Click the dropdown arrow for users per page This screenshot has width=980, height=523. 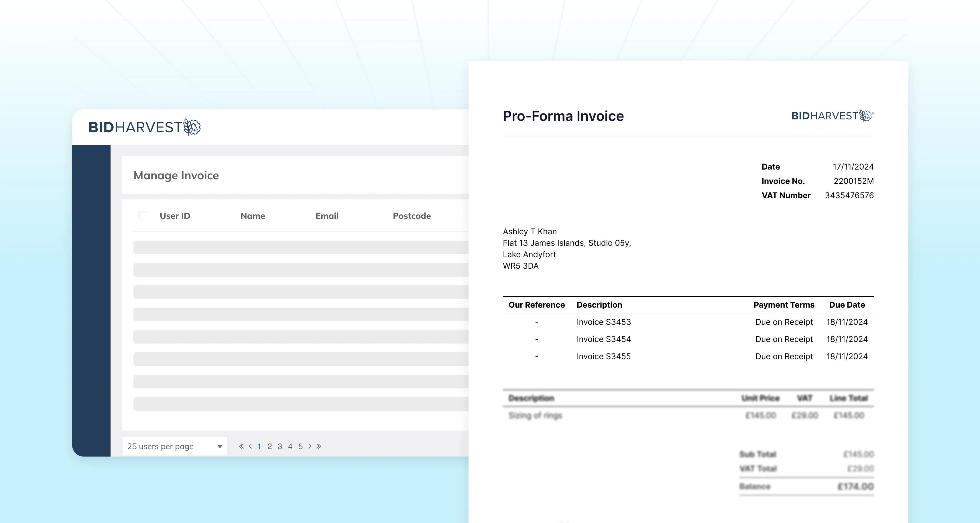[x=219, y=447]
